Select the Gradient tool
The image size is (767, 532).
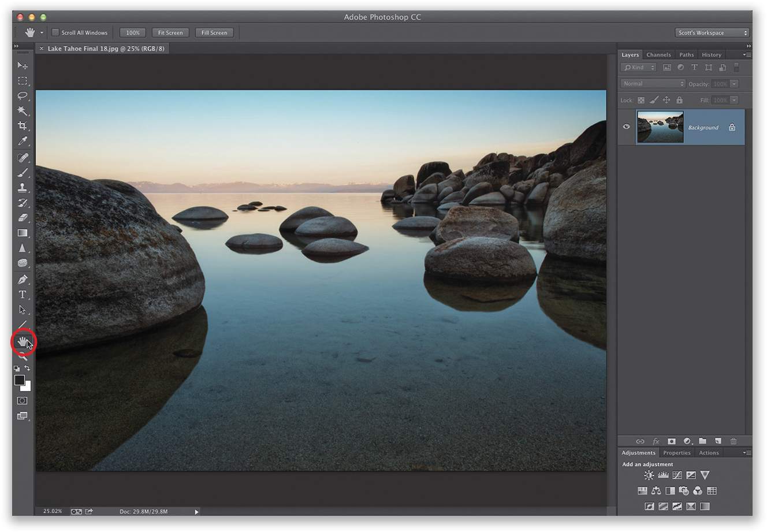(23, 233)
